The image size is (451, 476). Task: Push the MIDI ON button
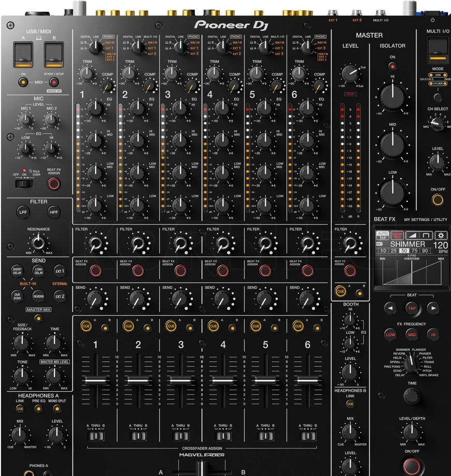(x=23, y=82)
